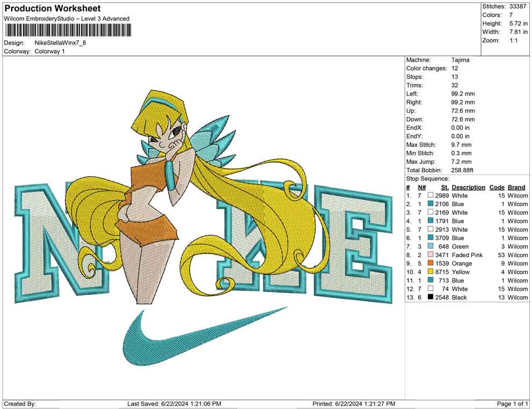Viewport: 532px width, 409px height.
Task: Click the Stitches value 33387
Action: pos(517,6)
